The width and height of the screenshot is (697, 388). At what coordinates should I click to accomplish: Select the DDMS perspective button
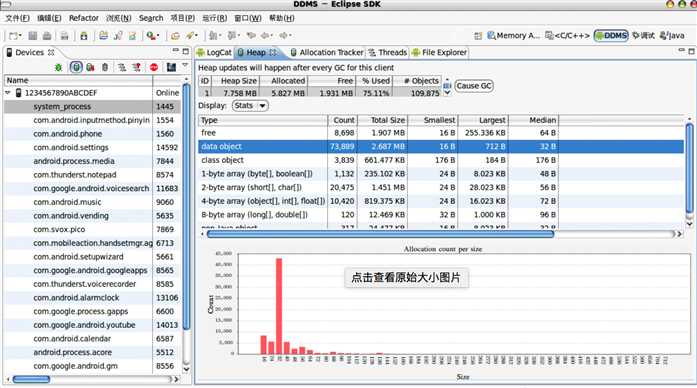611,36
